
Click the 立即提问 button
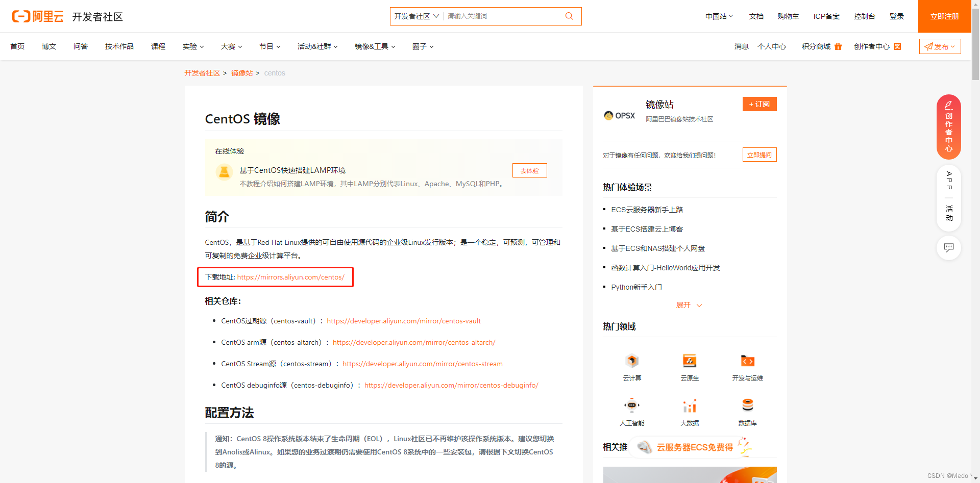[x=759, y=155]
